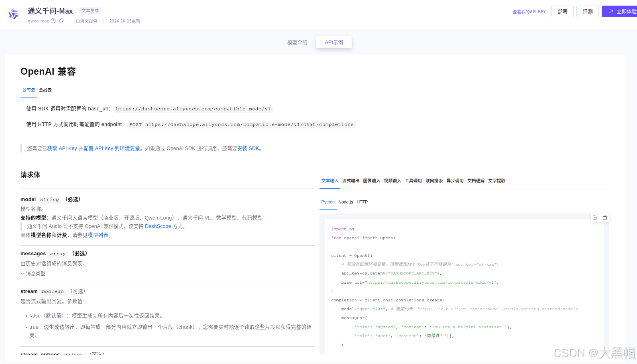This screenshot has width=637, height=364.
Task: Click the 2024-10-15更新 date text
Action: pos(125,21)
